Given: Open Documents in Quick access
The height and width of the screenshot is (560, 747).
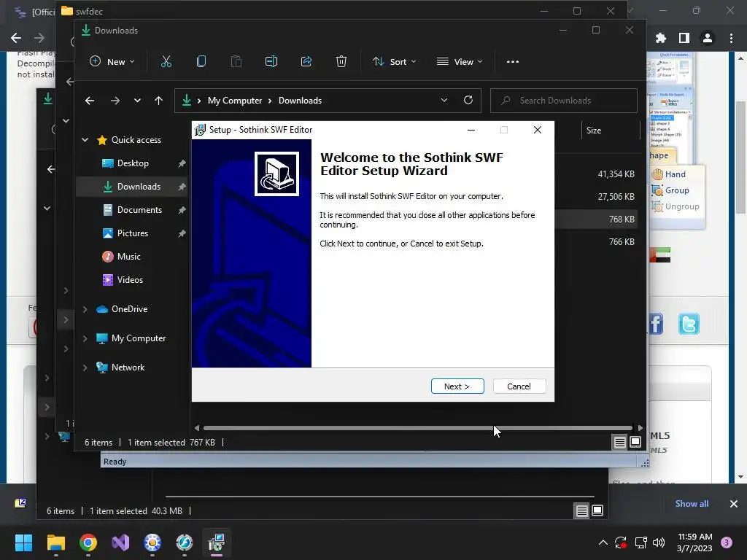Looking at the screenshot, I should 139,210.
